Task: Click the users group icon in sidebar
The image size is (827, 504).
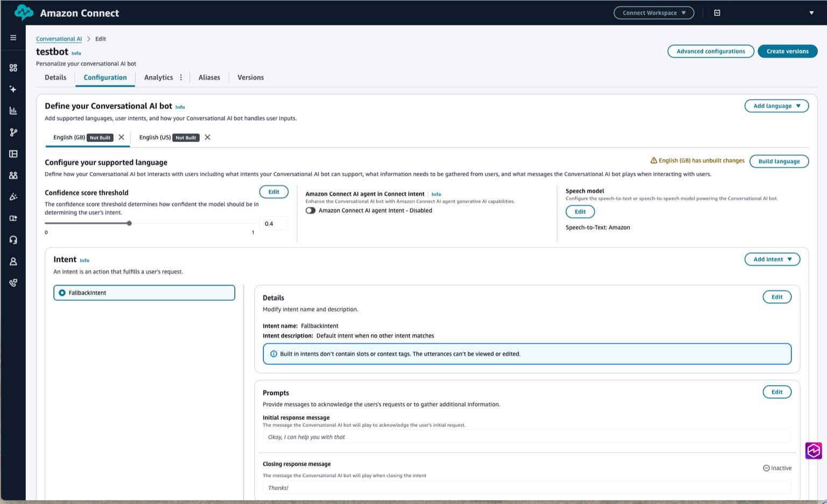Action: click(13, 175)
